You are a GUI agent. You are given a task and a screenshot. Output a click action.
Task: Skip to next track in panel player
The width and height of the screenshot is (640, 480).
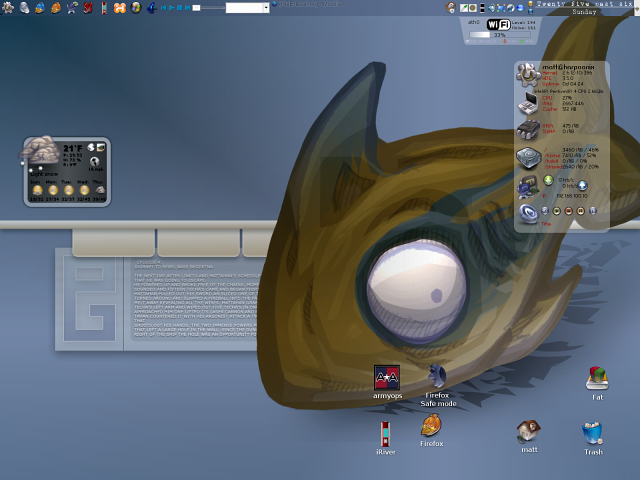[187, 8]
